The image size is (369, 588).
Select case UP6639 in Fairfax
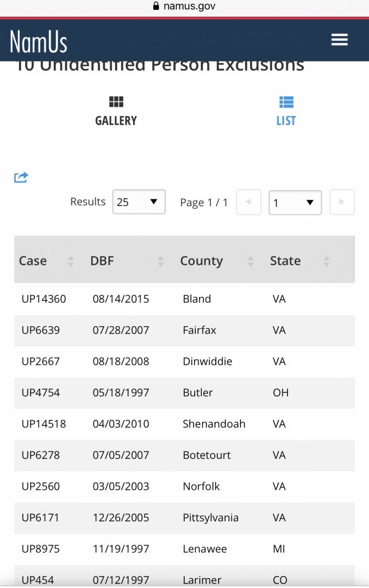click(x=41, y=330)
